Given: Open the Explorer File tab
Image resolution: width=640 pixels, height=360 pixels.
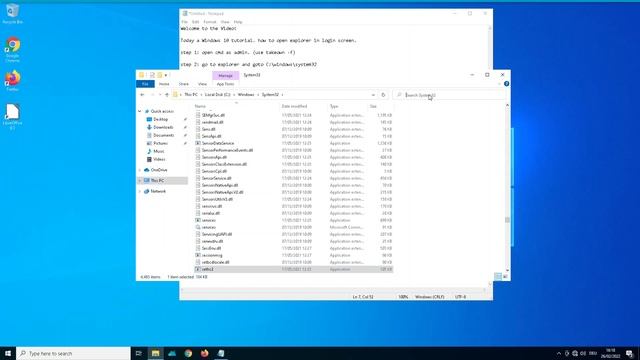Looking at the screenshot, I should point(145,84).
